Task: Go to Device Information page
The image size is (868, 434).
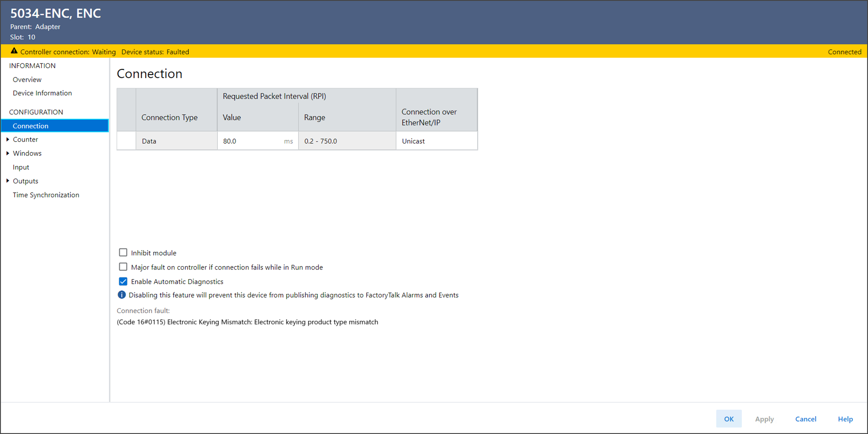Action: 42,93
